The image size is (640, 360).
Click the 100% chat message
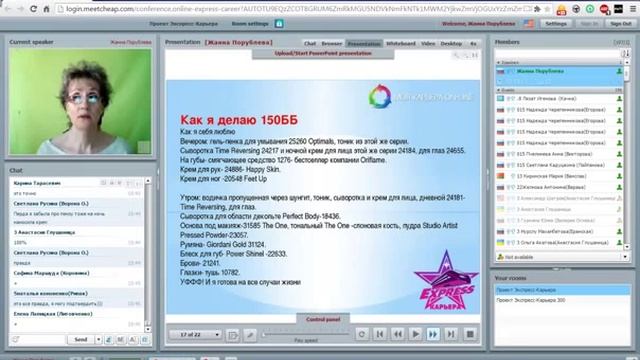tap(76, 242)
